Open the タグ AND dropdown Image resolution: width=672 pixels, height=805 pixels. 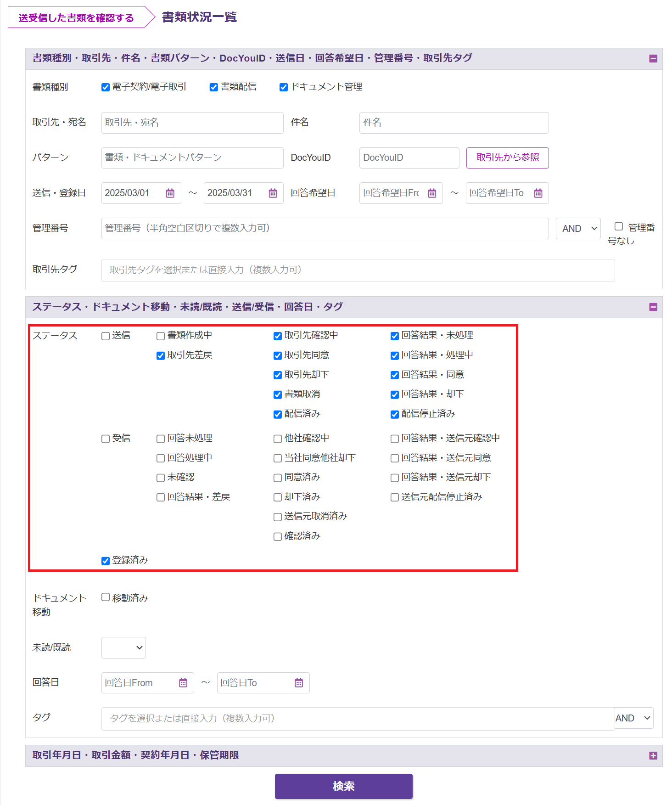(634, 718)
